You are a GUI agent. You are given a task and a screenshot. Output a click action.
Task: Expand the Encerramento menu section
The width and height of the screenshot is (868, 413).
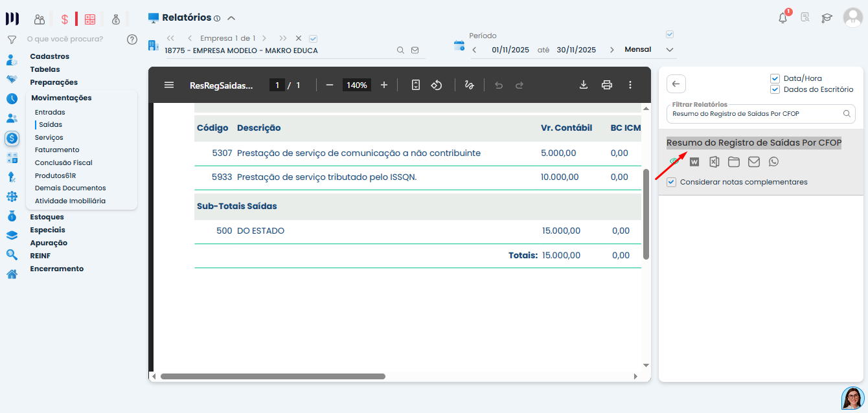click(x=56, y=269)
